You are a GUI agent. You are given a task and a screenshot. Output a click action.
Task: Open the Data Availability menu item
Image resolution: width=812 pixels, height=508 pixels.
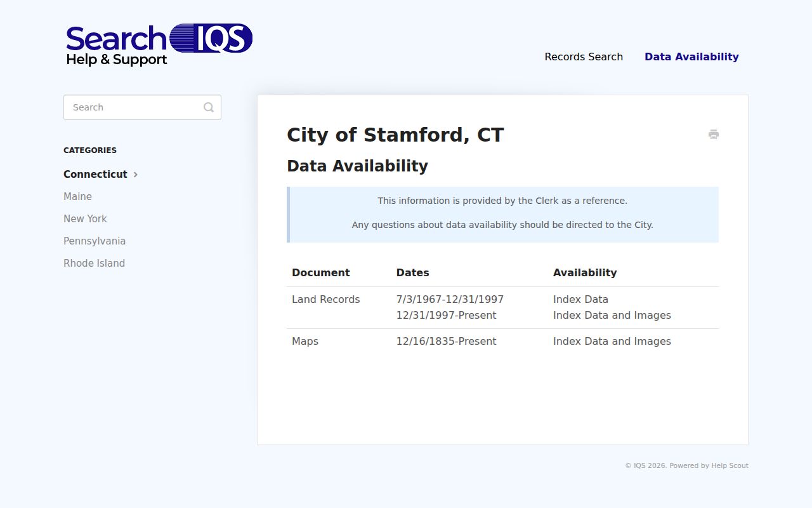tap(691, 57)
